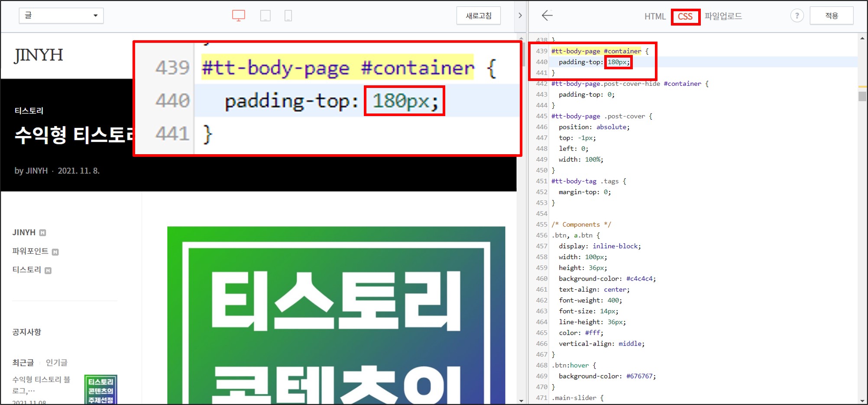This screenshot has height=405, width=868.
Task: Collapse preview pane with chevron arrow
Action: (x=520, y=16)
